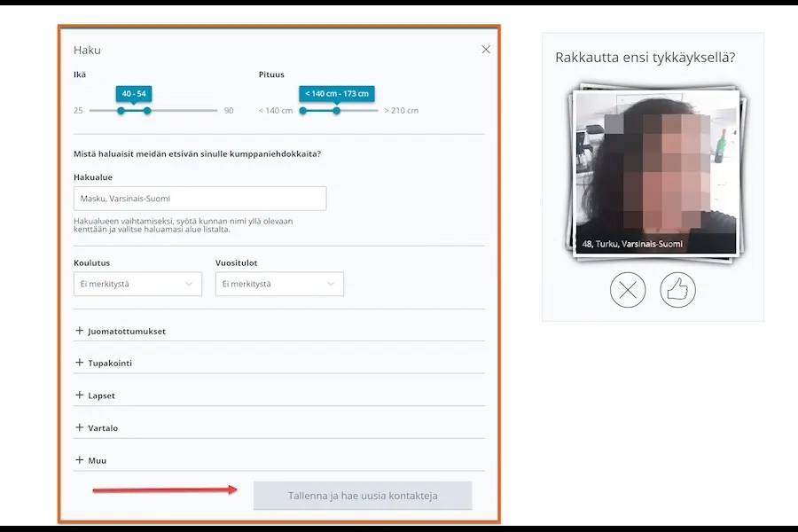Click the '40 - 54' age range tooltip

click(x=134, y=94)
